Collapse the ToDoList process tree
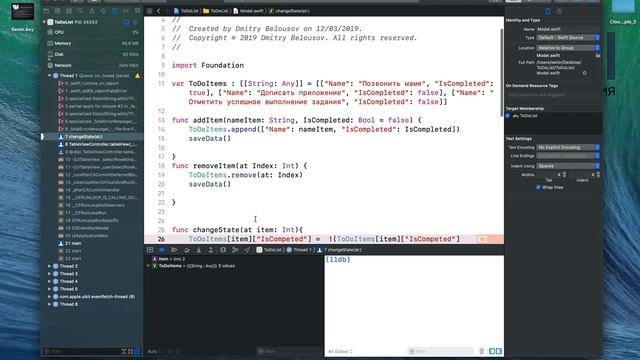Viewport: 640px width, 360px height. pyautogui.click(x=44, y=22)
